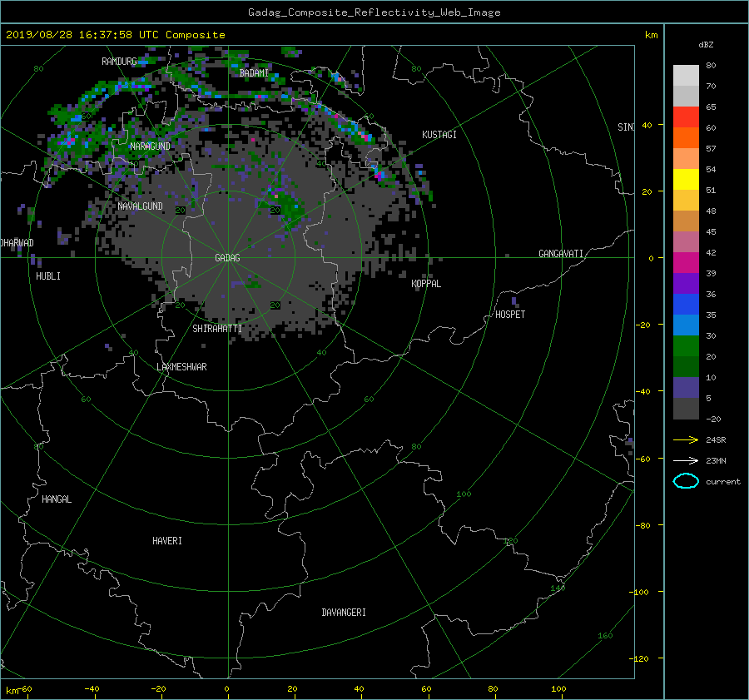The height and width of the screenshot is (700, 749).
Task: Pick the purple 36-39 dBZ legend swatch
Action: pos(686,284)
